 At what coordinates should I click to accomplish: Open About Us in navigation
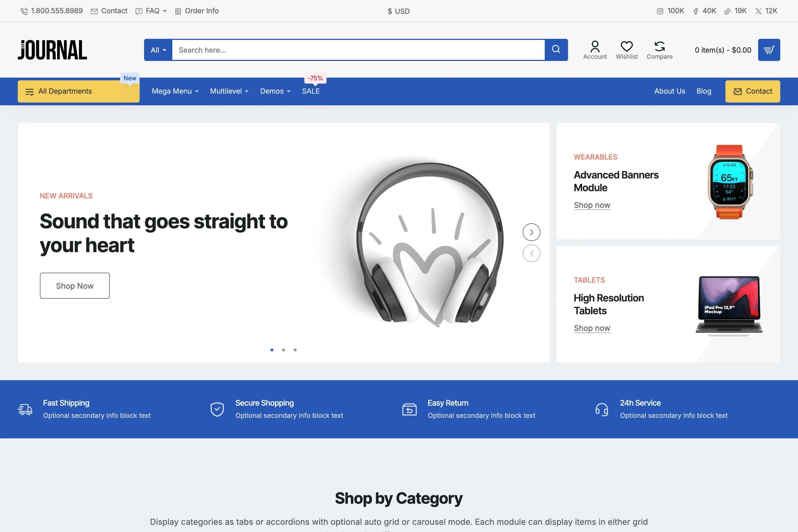point(669,91)
